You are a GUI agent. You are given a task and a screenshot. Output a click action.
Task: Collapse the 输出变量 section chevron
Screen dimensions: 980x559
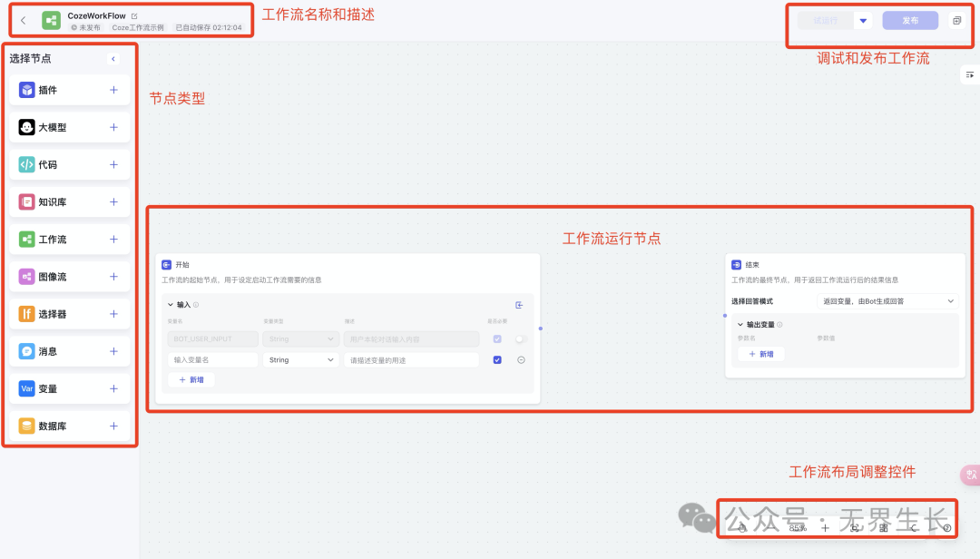click(x=740, y=325)
